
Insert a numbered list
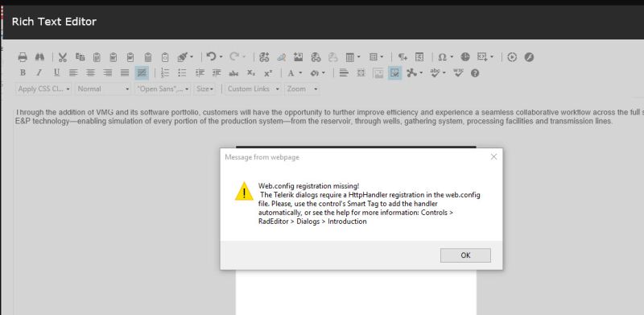[165, 73]
